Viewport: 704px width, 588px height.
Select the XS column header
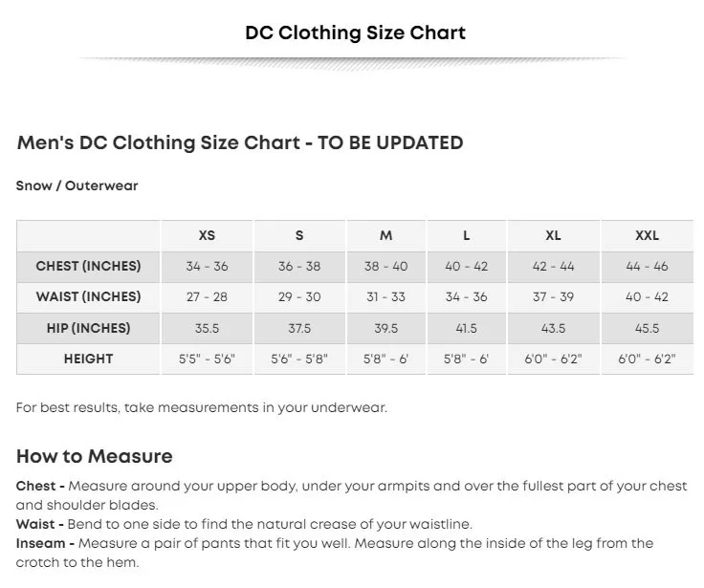(x=207, y=235)
